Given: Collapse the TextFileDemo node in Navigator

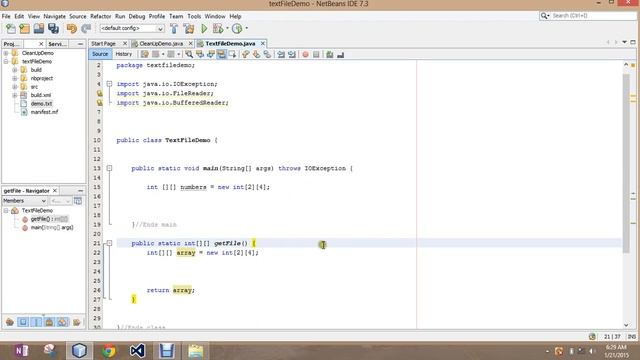Looking at the screenshot, I should (6, 211).
